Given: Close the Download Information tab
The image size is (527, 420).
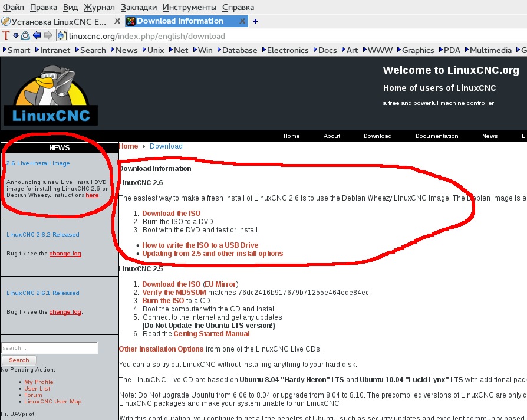Looking at the screenshot, I should (x=242, y=21).
